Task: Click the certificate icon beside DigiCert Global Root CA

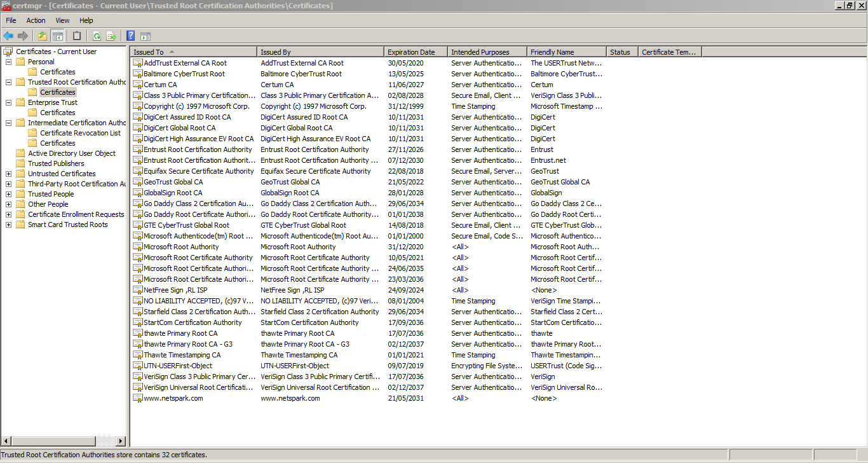Action: coord(137,128)
